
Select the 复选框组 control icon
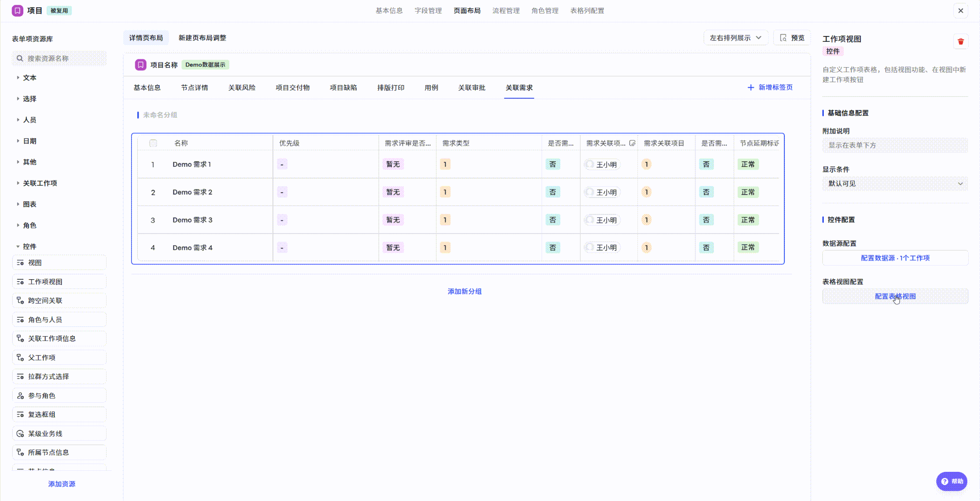(20, 414)
